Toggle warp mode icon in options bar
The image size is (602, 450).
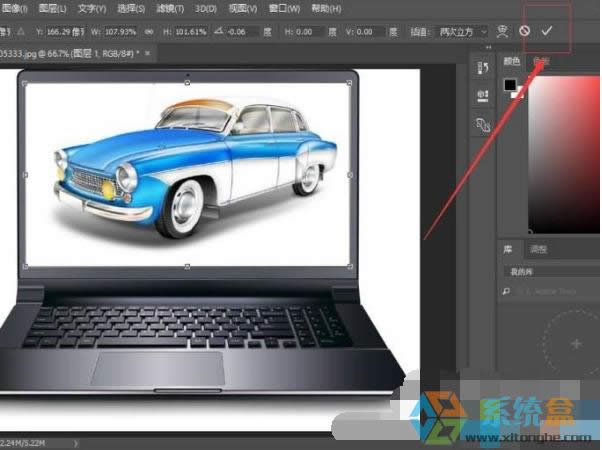point(502,31)
